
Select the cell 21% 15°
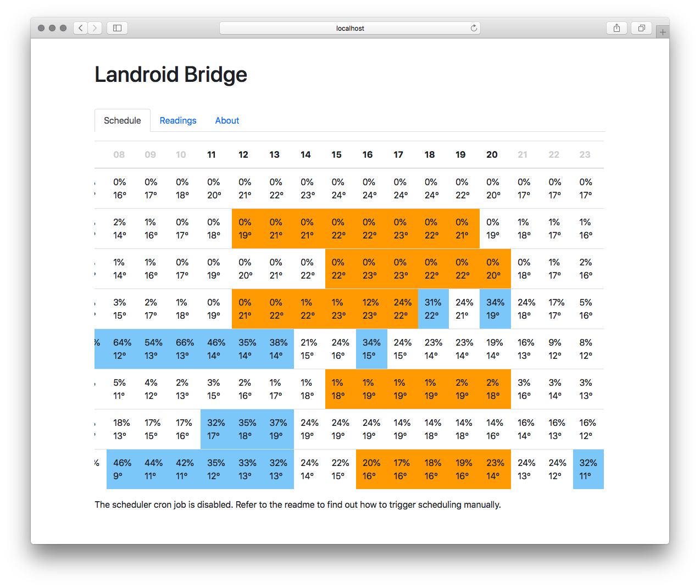point(309,349)
